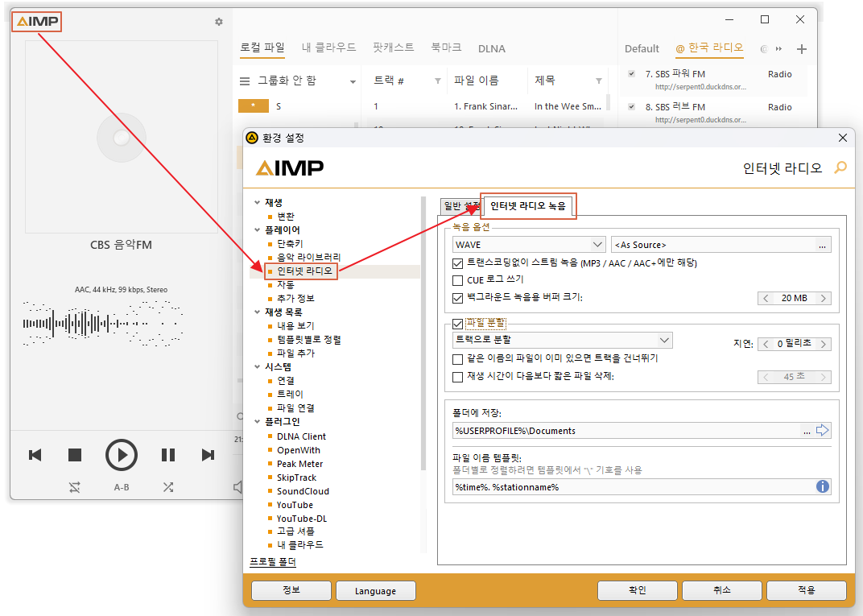
Task: Select 인터넷 라디오 in settings tree
Action: 304,271
